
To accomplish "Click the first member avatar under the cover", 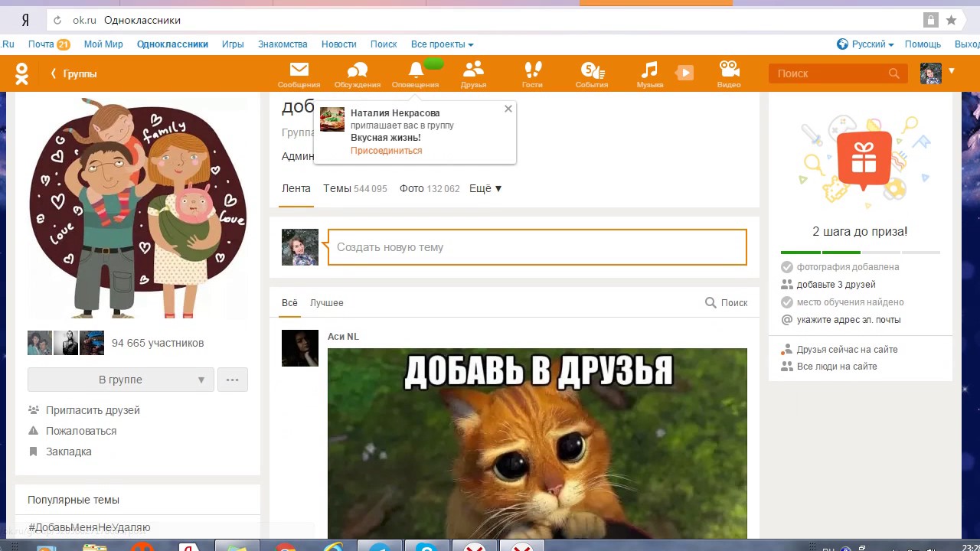I will pos(40,343).
